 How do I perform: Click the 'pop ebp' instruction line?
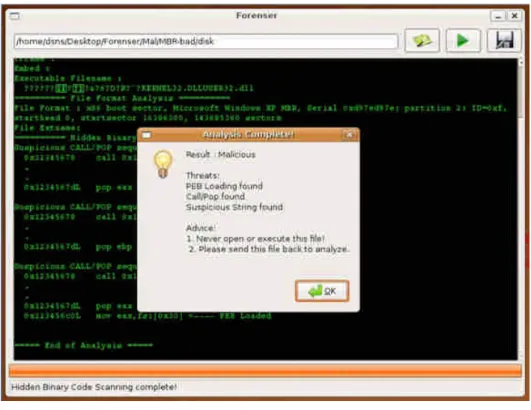click(78, 247)
